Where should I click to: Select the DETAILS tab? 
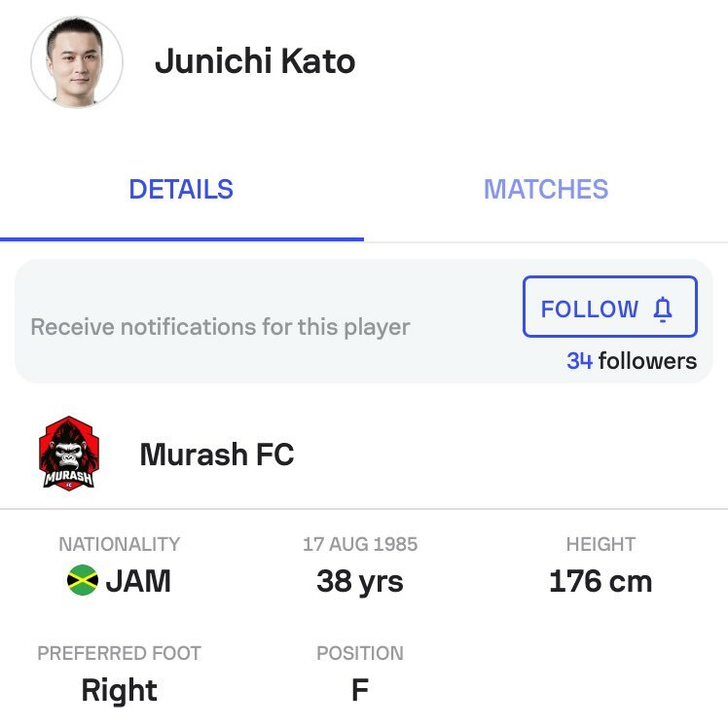[x=181, y=189]
